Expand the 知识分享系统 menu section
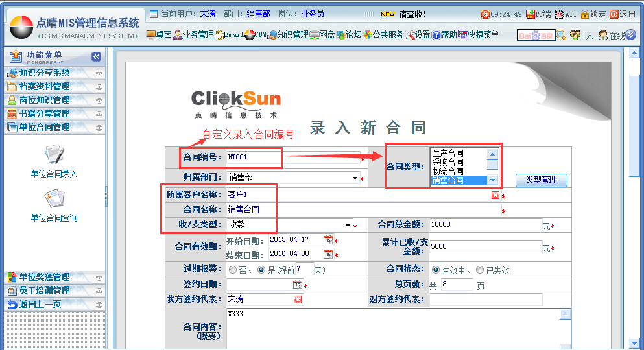The width and height of the screenshot is (644, 350). [x=44, y=73]
